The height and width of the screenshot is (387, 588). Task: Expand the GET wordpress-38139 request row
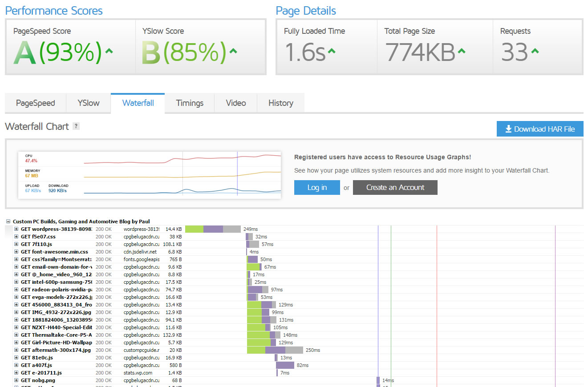pos(16,229)
